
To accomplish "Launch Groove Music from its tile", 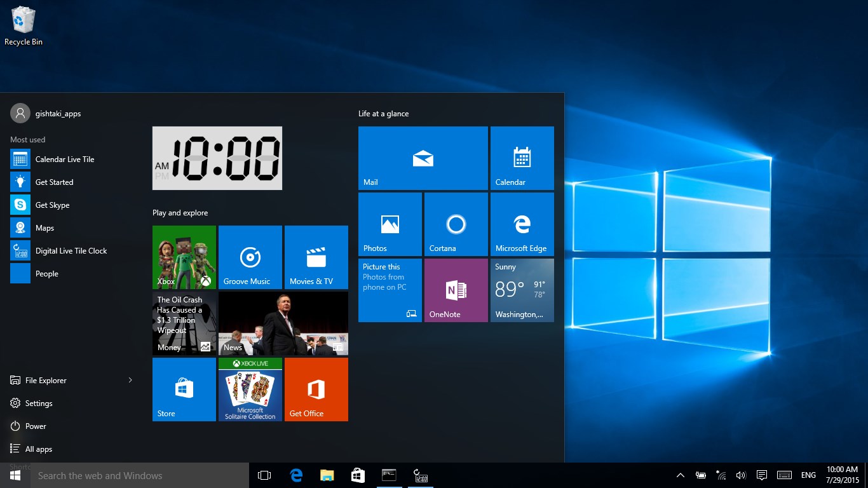I will click(x=250, y=257).
